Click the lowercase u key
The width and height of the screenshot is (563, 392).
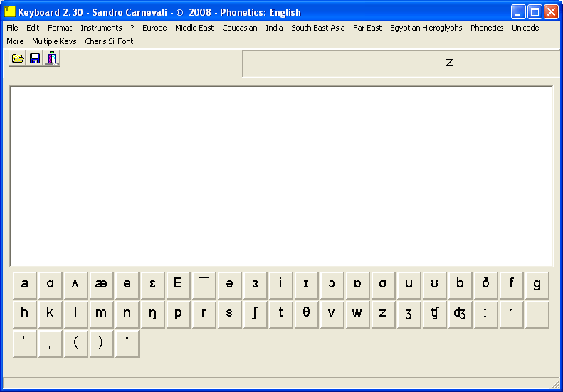click(x=409, y=285)
